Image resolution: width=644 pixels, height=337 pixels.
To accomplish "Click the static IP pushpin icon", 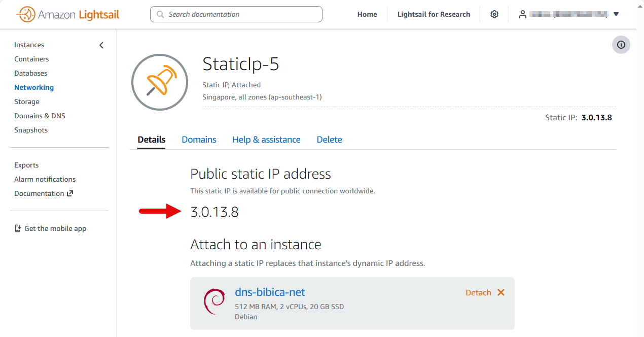I will (x=160, y=82).
